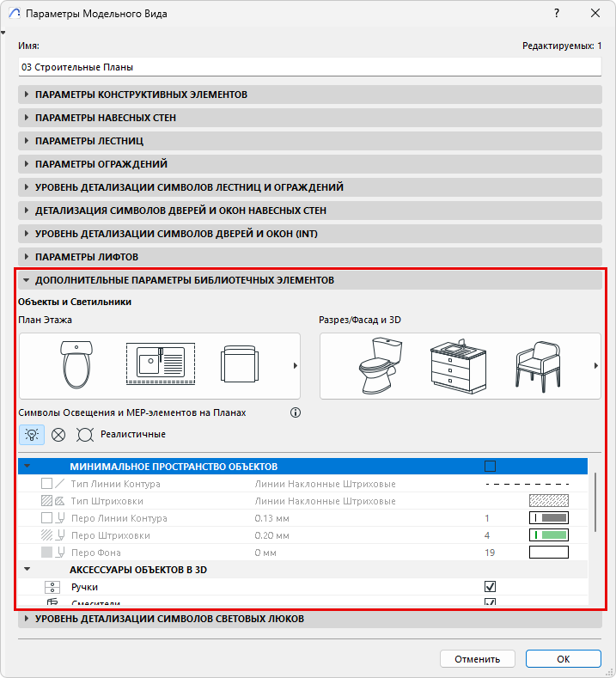Select the Тип Линии Контура row
The image size is (616, 678).
[302, 484]
